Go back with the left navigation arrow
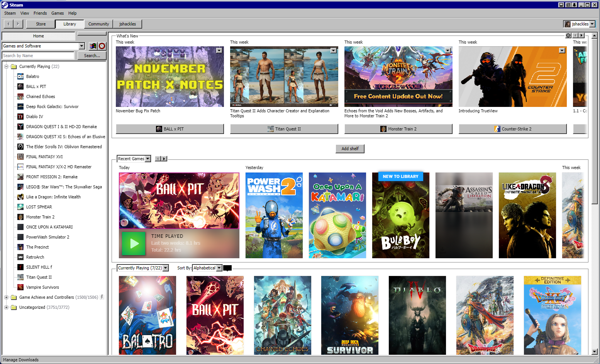Viewport: 600px width, 364px height. [8, 24]
